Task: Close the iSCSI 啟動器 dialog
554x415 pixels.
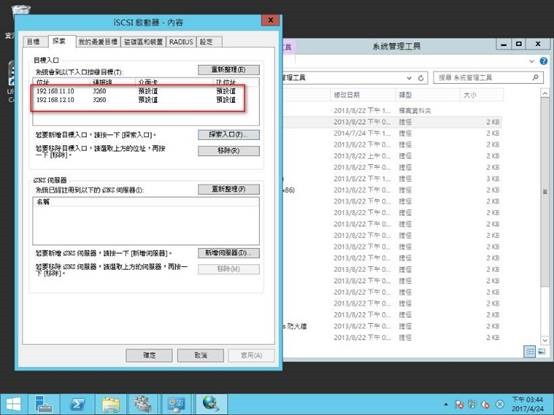Action: (271, 20)
